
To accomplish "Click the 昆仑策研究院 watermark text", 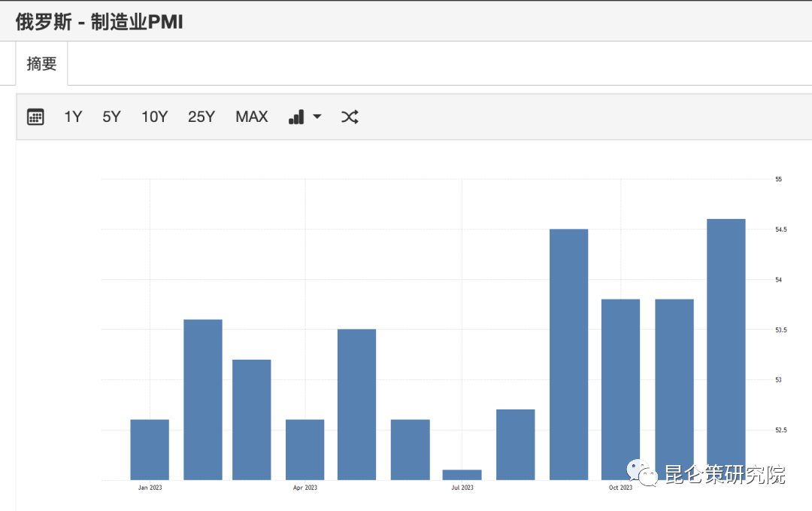I will point(724,475).
